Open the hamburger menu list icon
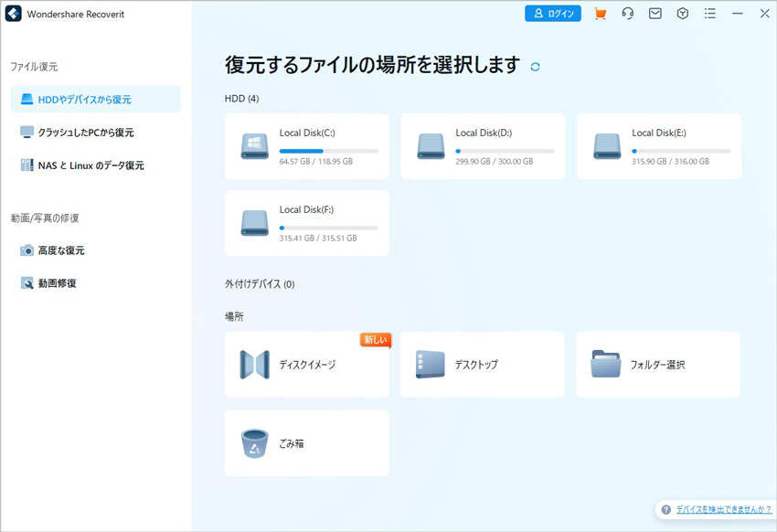Image resolution: width=777 pixels, height=532 pixels. [x=709, y=13]
